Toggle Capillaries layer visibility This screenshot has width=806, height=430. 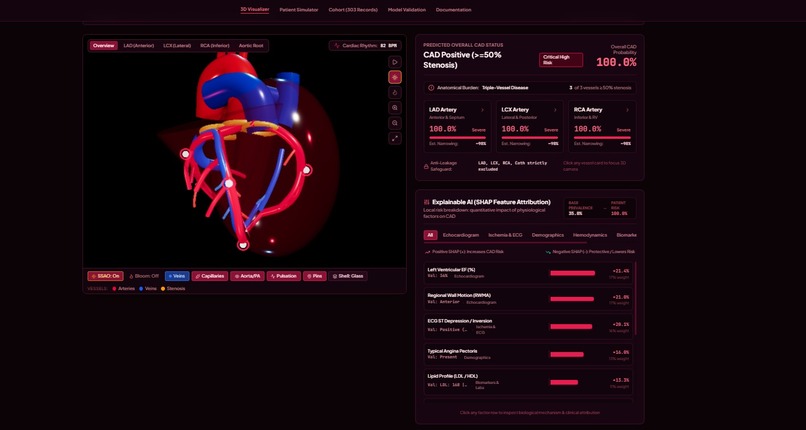[210, 276]
